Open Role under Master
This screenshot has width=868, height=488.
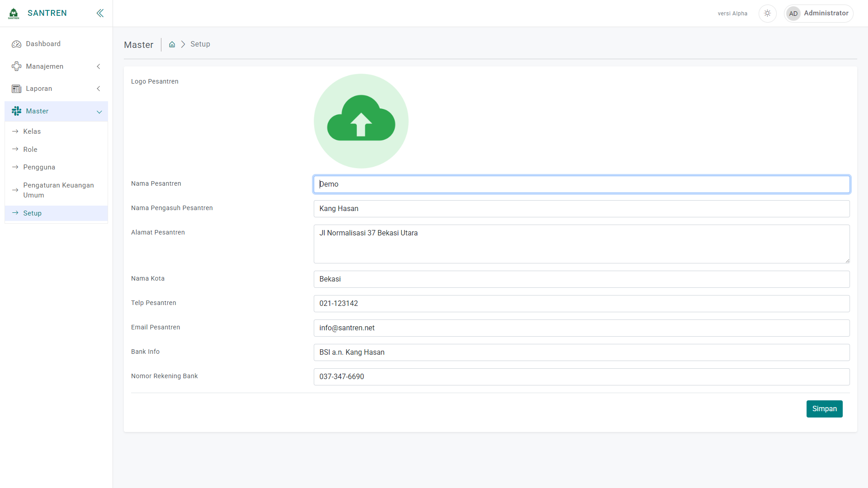(57, 150)
